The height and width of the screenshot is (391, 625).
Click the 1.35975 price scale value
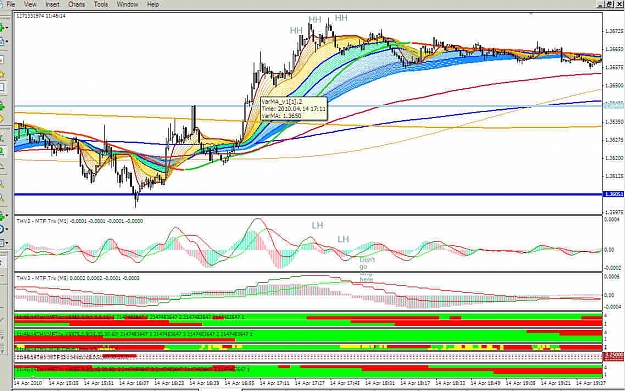click(614, 212)
